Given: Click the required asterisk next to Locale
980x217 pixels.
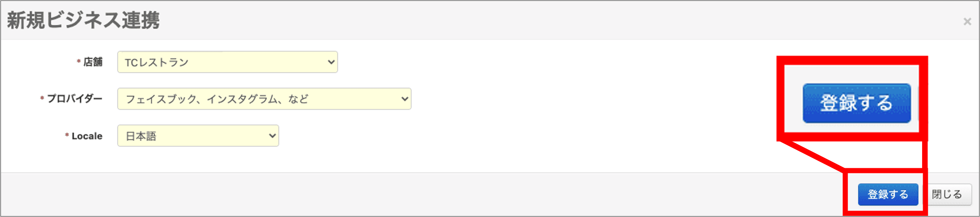Looking at the screenshot, I should coord(67,135).
